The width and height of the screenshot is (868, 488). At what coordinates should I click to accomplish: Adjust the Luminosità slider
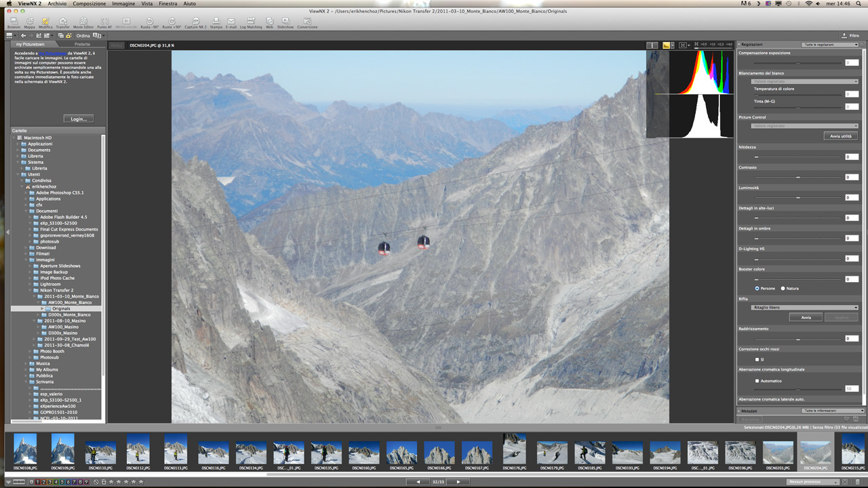(x=798, y=197)
